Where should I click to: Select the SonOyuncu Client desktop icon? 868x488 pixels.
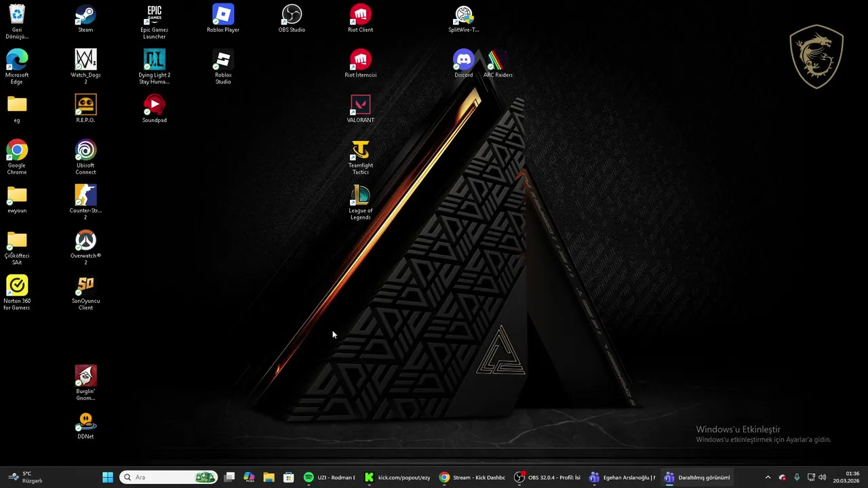coord(85,292)
